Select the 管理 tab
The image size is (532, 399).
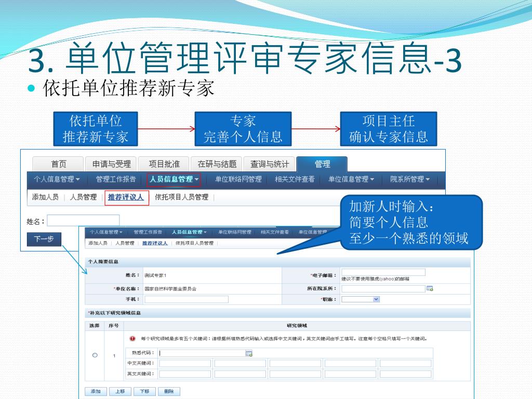[322, 164]
